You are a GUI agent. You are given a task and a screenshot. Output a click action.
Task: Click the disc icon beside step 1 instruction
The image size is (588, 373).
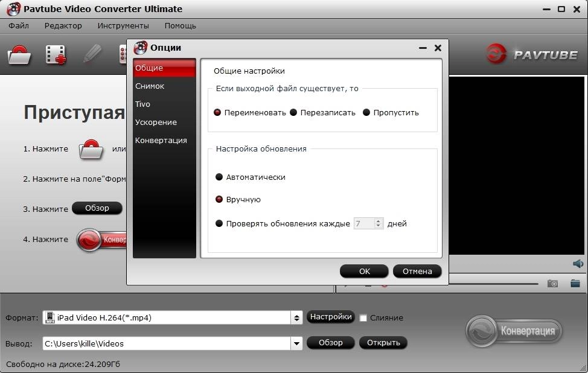pos(91,149)
